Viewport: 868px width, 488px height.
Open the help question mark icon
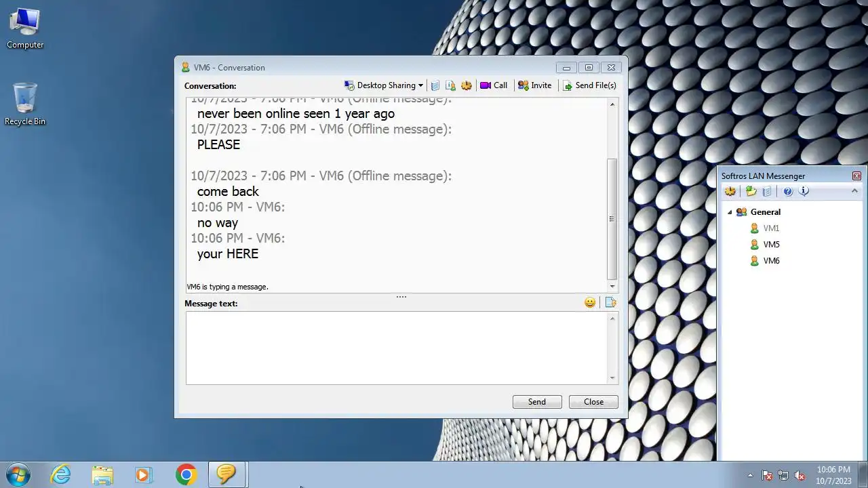point(788,192)
